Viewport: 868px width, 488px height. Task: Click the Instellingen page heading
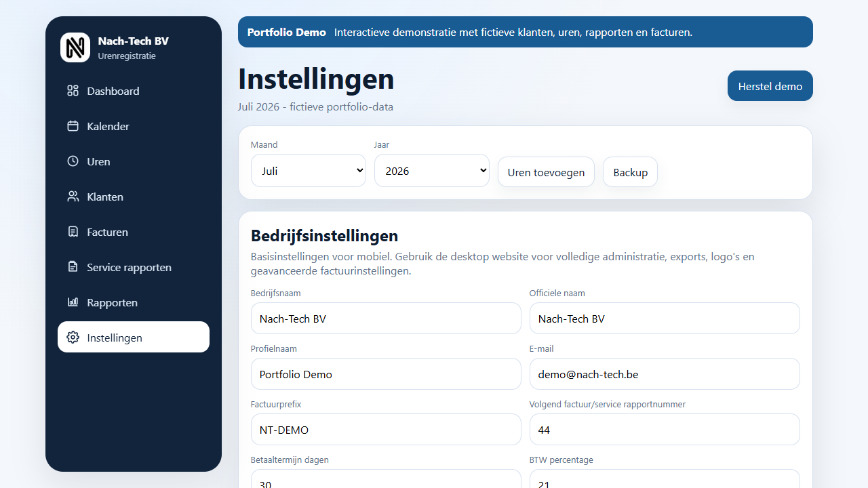click(316, 79)
